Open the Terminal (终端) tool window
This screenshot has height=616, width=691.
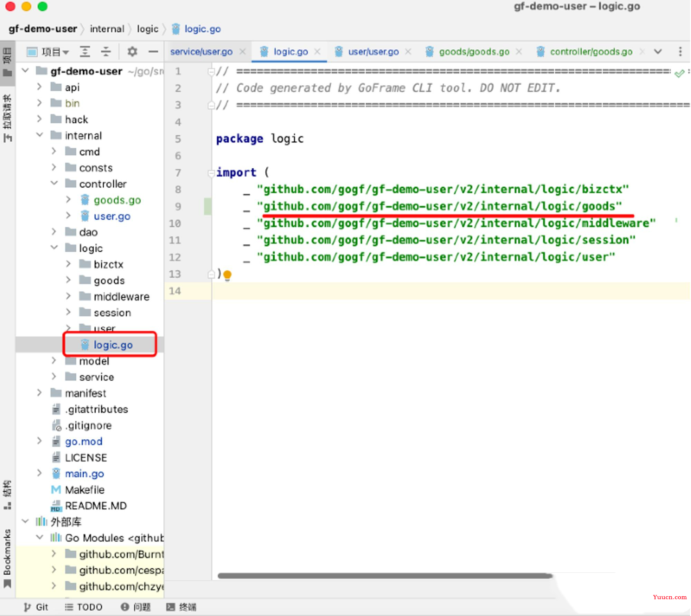coord(181,607)
